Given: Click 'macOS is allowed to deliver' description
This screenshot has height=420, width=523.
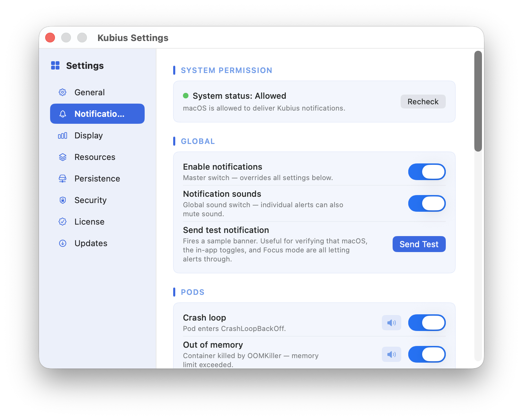Looking at the screenshot, I should click(x=264, y=108).
